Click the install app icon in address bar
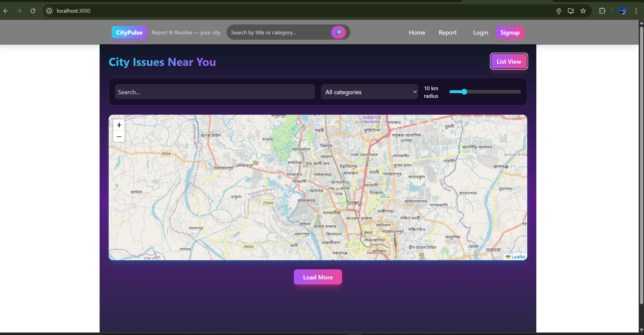 (571, 11)
